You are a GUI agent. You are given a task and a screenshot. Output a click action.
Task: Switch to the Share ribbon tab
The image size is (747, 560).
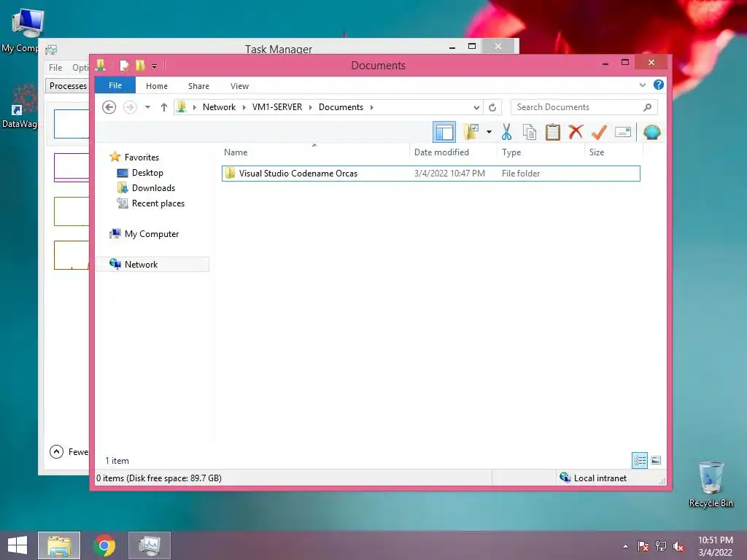tap(198, 86)
